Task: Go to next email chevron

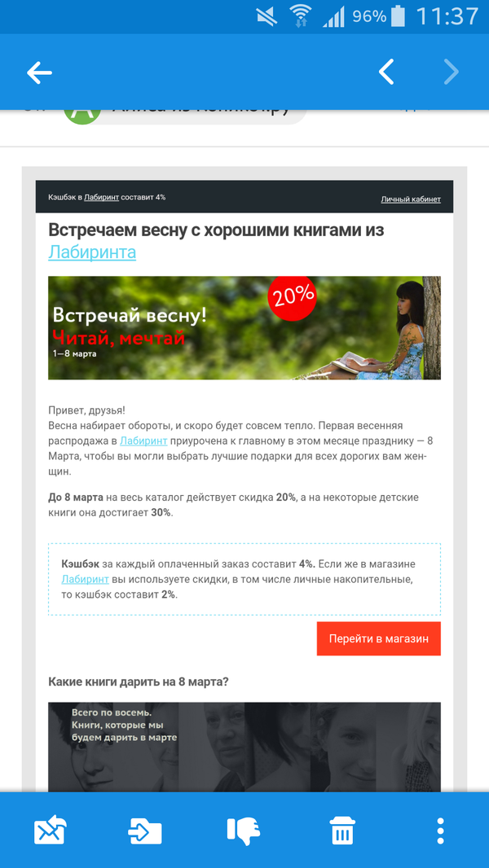Action: coord(452,72)
